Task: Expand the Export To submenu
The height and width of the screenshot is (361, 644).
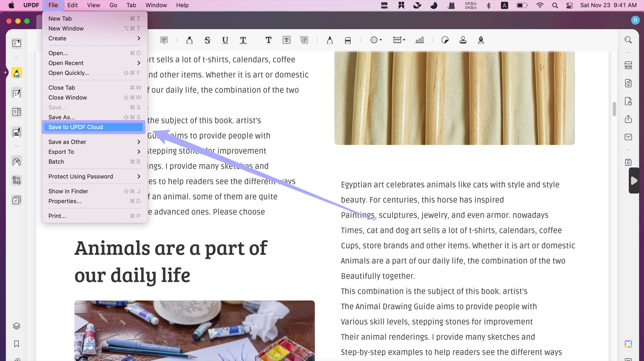Action: tap(95, 152)
